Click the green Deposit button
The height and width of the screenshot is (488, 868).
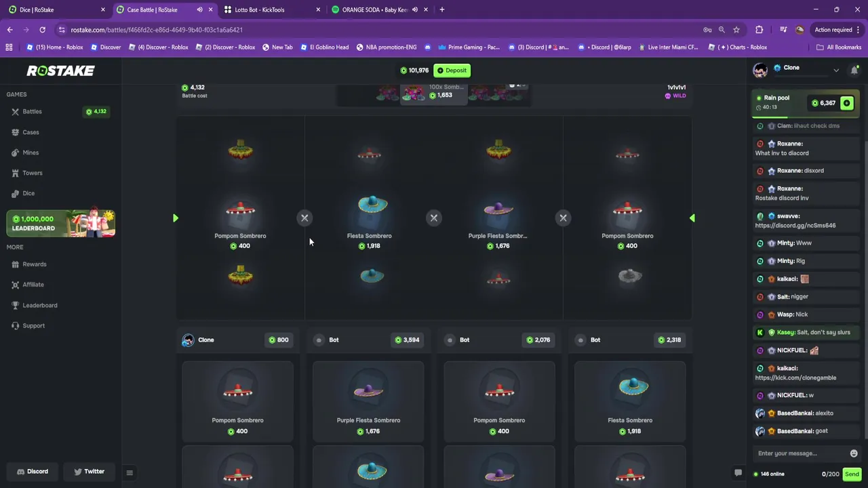point(452,70)
